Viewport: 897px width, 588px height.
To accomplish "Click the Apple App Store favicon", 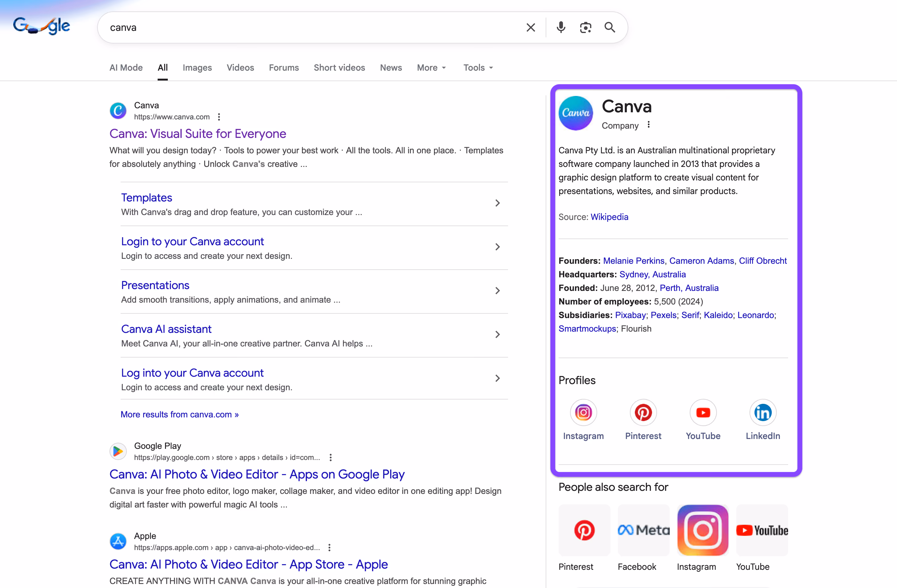I will pos(118,541).
